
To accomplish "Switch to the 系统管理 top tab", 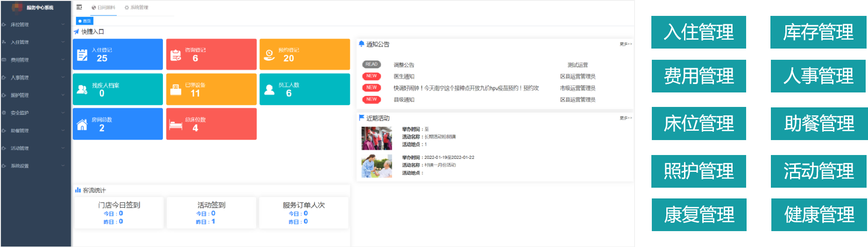I will coord(136,7).
